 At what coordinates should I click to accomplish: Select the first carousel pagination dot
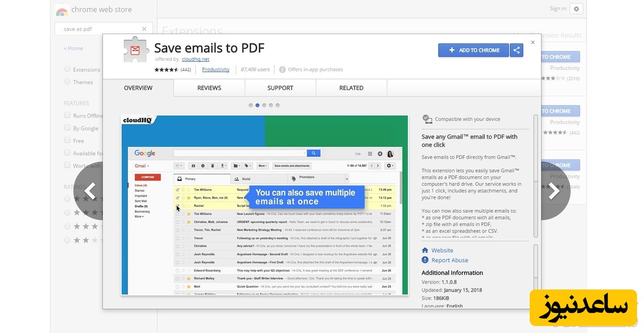[x=251, y=105]
